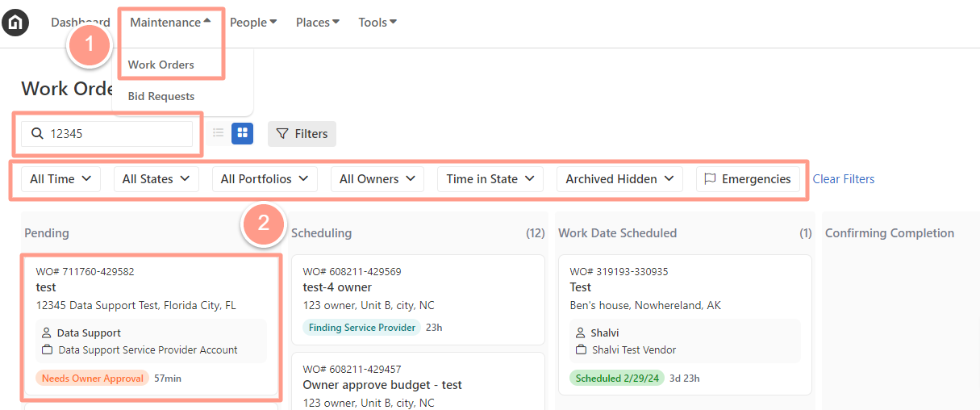Image resolution: width=980 pixels, height=410 pixels.
Task: Click the home logo icon
Action: 15,23
